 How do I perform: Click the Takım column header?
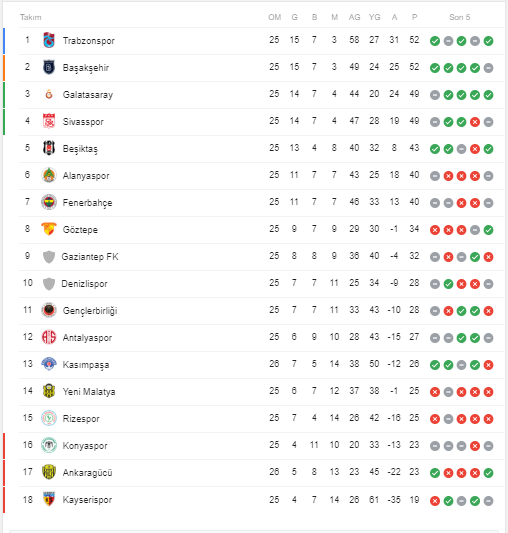click(31, 17)
